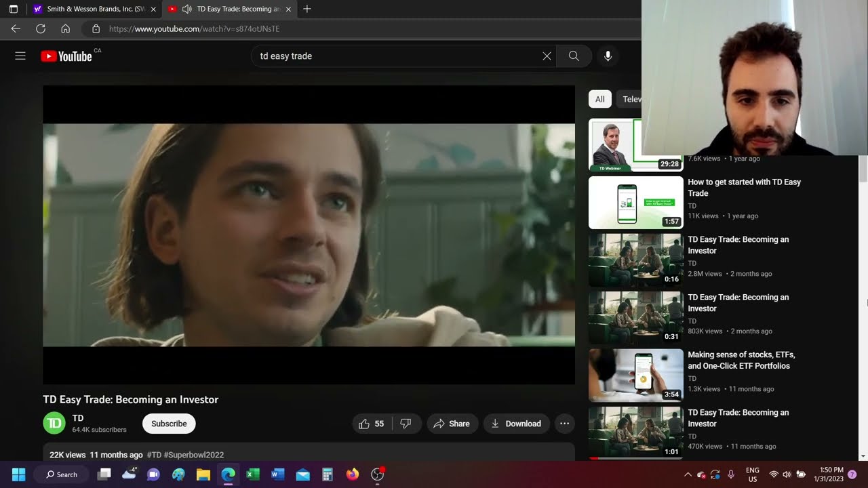Image resolution: width=868 pixels, height=488 pixels.
Task: Open the 0:16 TD Easy Trade thumbnail
Action: click(636, 260)
